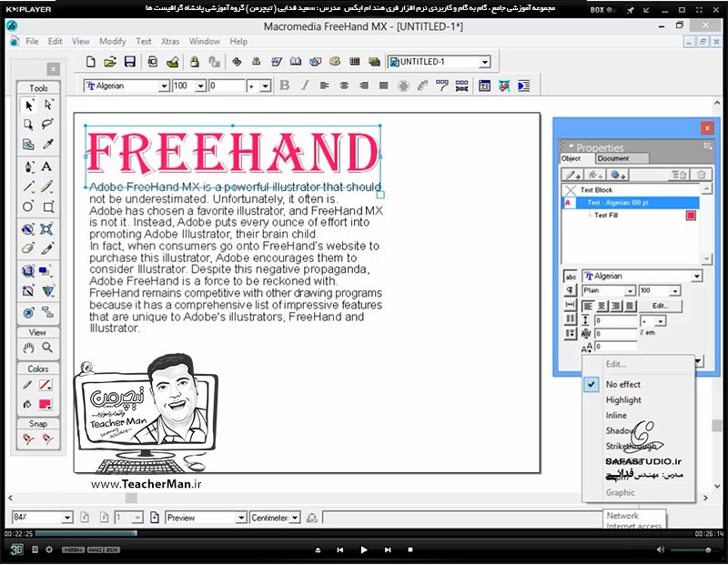Click KMPlayer next track button
Screen dimensions: 728x565
[388, 550]
